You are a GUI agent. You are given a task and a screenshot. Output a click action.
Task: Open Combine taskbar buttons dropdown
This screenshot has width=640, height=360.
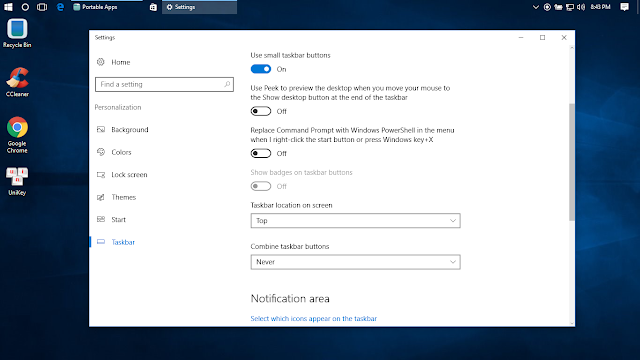(x=356, y=262)
